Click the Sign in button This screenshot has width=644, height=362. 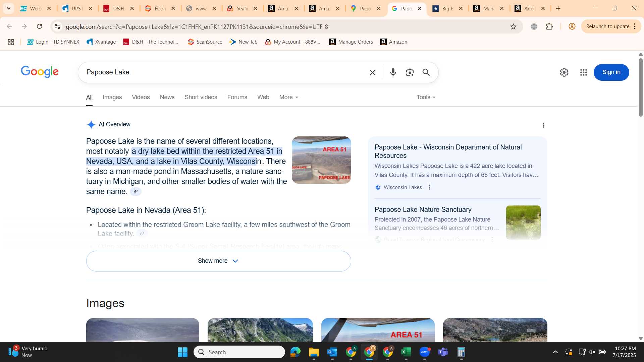611,72
